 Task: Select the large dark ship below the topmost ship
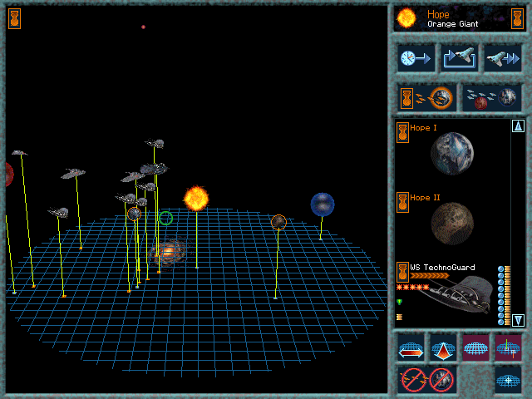[x=154, y=169]
